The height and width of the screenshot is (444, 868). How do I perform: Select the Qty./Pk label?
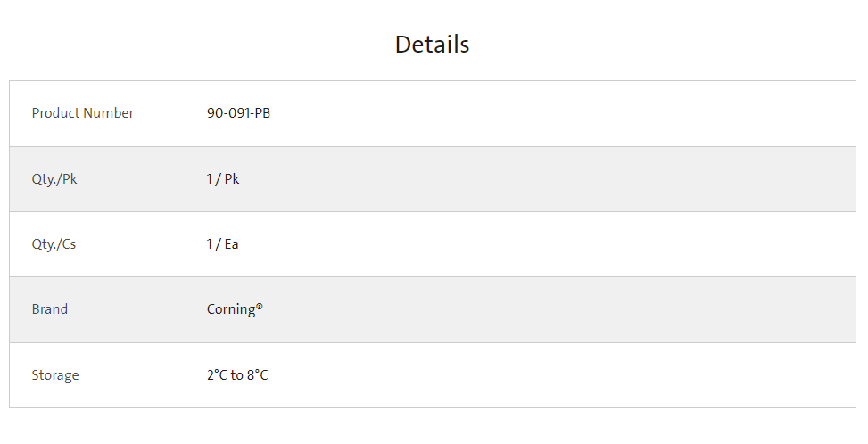(54, 179)
